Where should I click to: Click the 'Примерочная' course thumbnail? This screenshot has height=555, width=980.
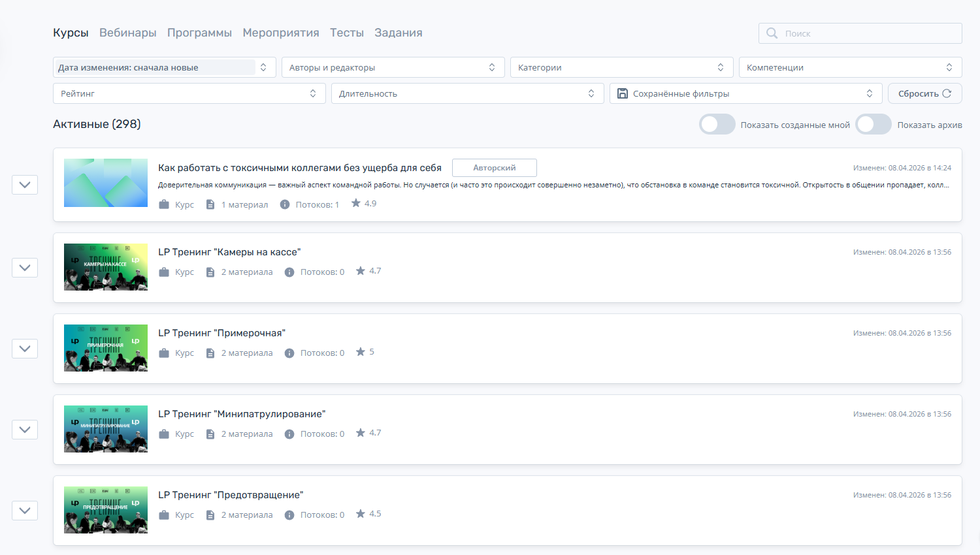(106, 348)
